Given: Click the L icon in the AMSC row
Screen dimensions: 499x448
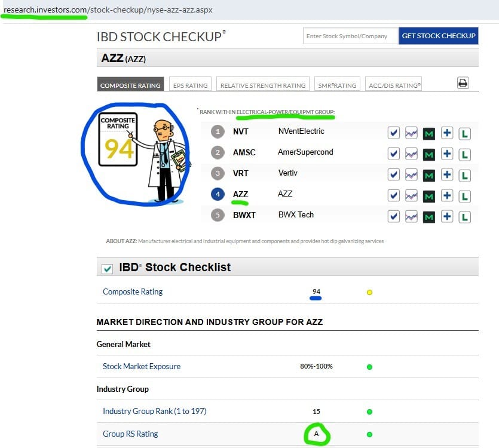Looking at the screenshot, I should 464,155.
